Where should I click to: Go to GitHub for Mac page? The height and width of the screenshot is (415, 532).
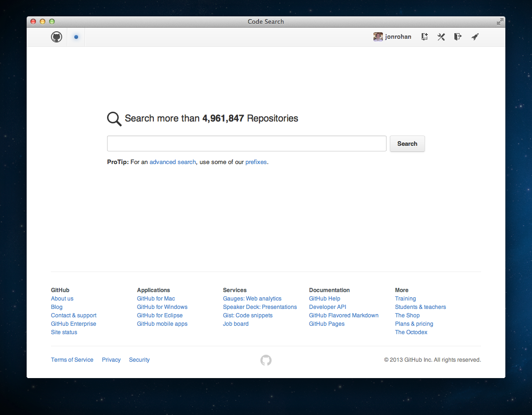click(x=156, y=299)
